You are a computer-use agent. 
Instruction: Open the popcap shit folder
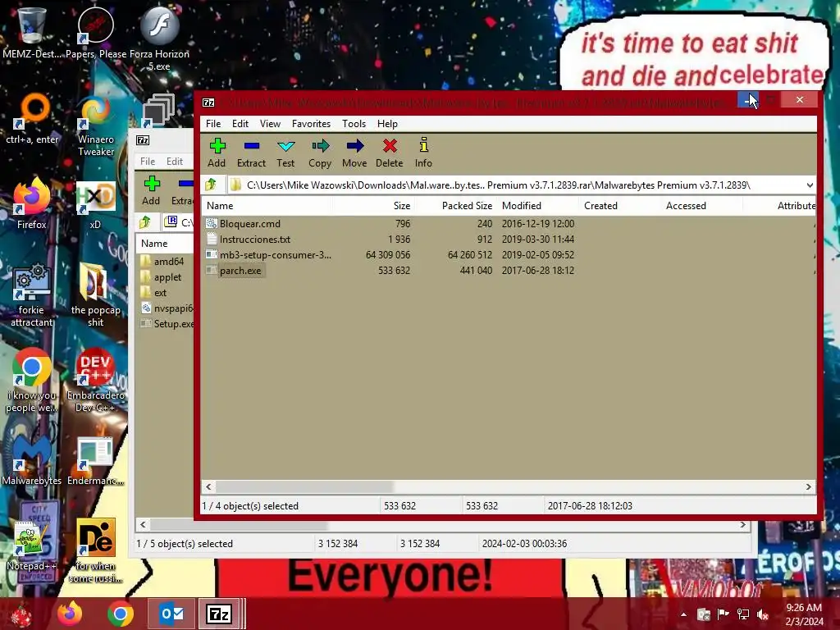coord(95,294)
